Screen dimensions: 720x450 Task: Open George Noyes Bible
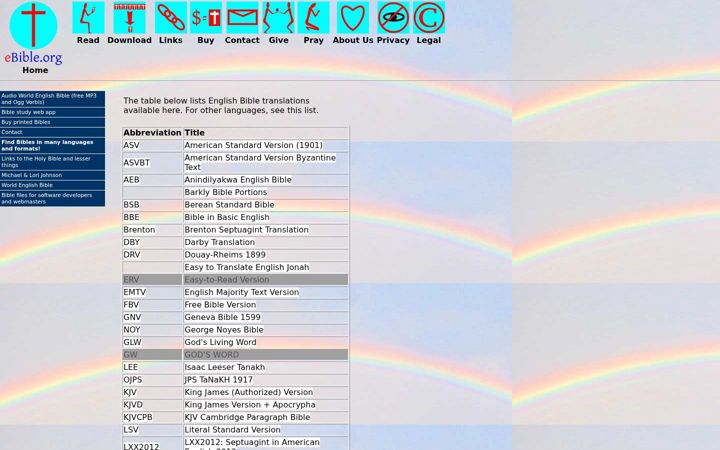(224, 330)
